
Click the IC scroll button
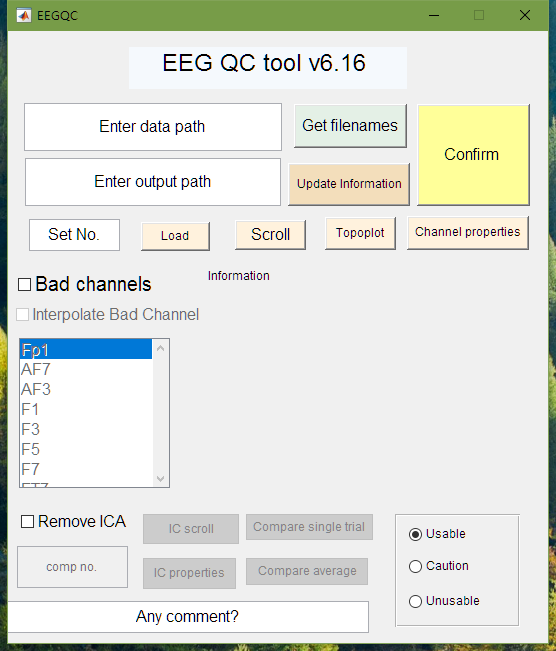pyautogui.click(x=191, y=529)
